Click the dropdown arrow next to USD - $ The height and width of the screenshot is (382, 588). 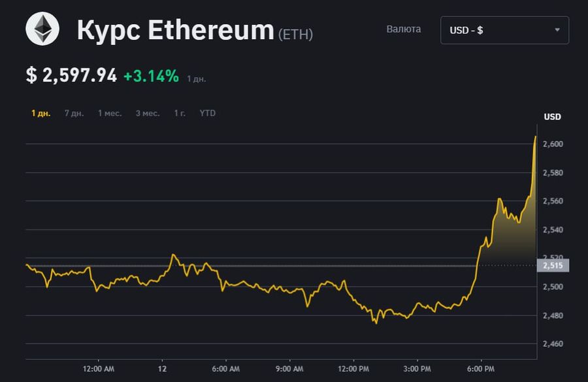557,30
